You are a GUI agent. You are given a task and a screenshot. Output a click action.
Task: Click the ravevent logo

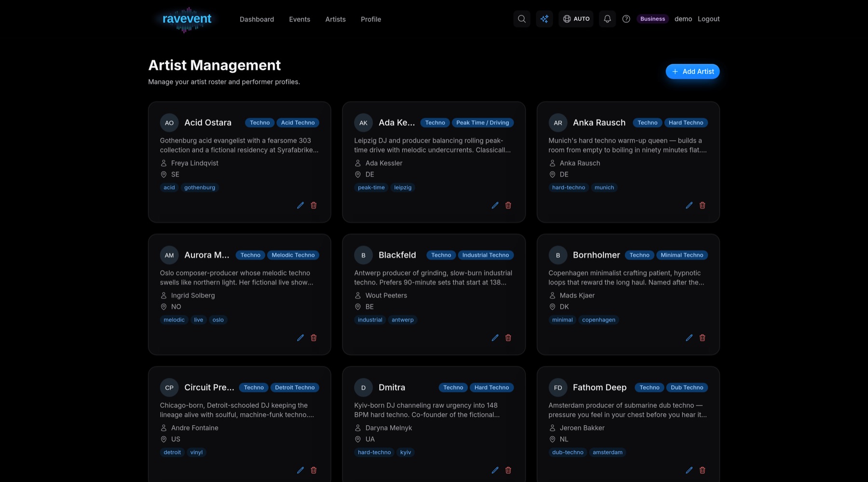(x=187, y=19)
